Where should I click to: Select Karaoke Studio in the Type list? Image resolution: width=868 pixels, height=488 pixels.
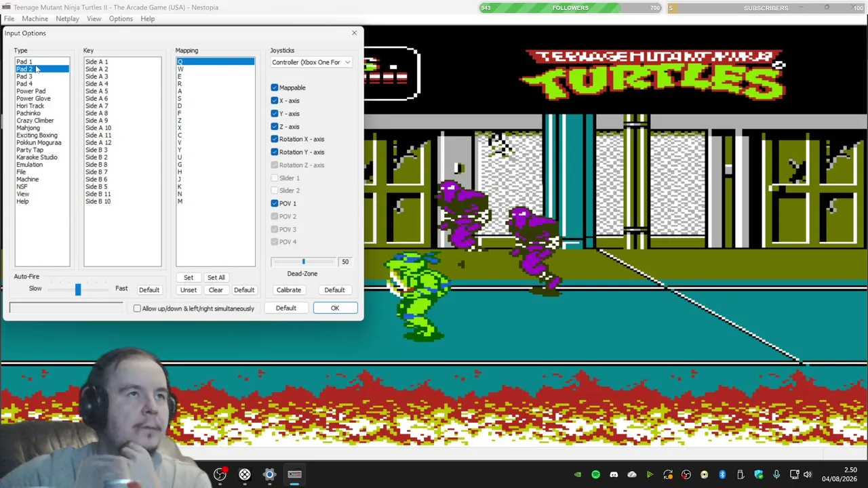coord(42,157)
